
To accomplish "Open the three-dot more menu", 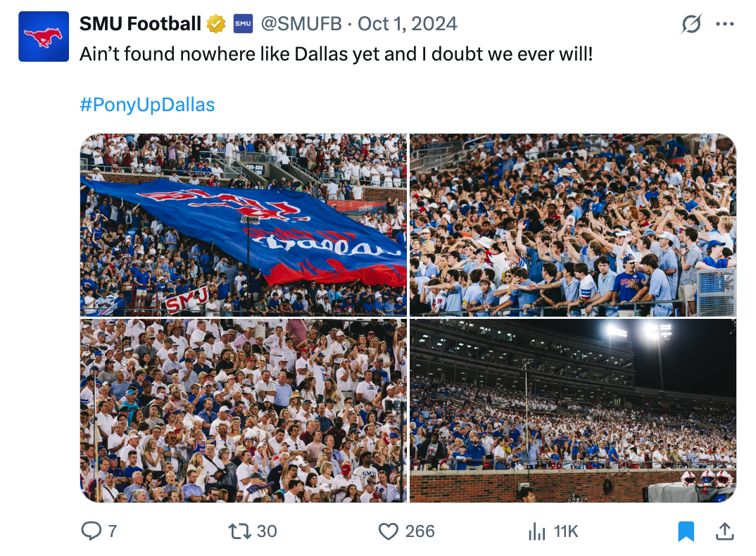I will coord(724,24).
